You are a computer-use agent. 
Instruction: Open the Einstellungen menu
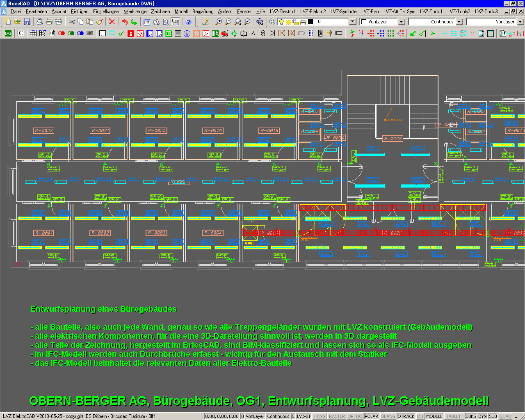coord(106,11)
